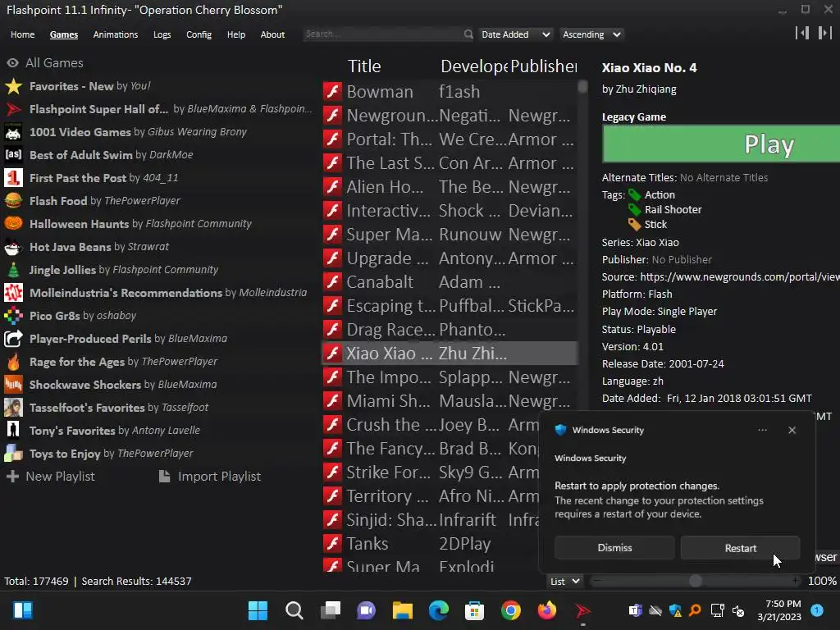Click the Rail Shooter tag
Screen dimensions: 840x630
pos(673,209)
